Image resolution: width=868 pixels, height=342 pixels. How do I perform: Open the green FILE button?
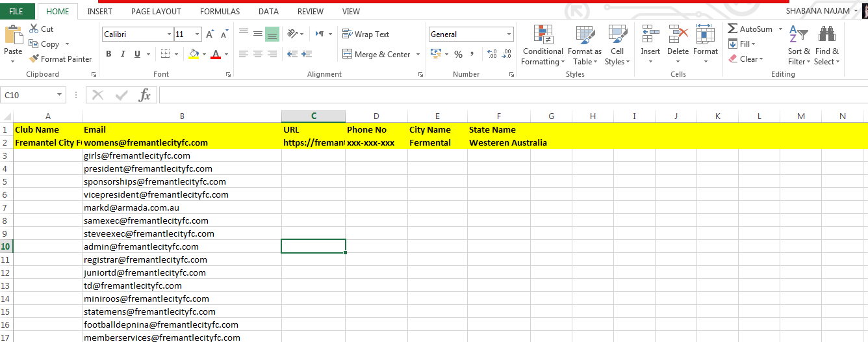16,12
